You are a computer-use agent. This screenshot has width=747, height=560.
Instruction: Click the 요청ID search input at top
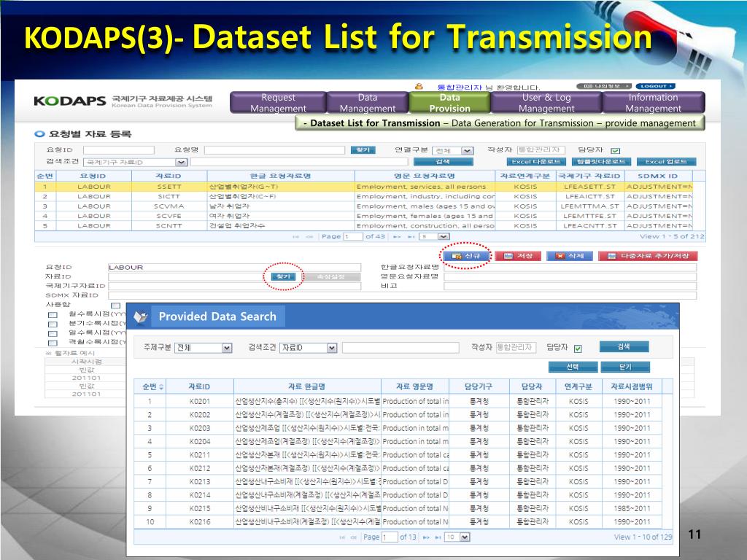click(119, 150)
